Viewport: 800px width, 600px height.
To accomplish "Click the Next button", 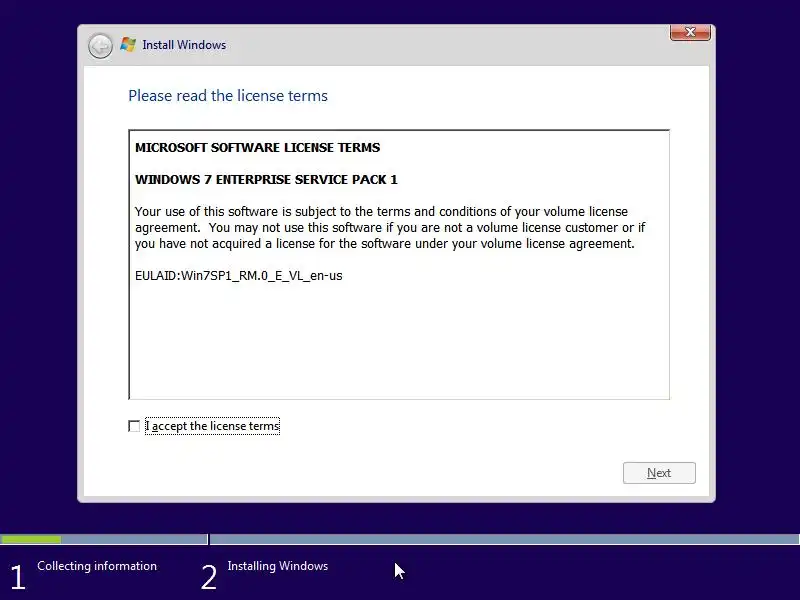I will coord(659,473).
